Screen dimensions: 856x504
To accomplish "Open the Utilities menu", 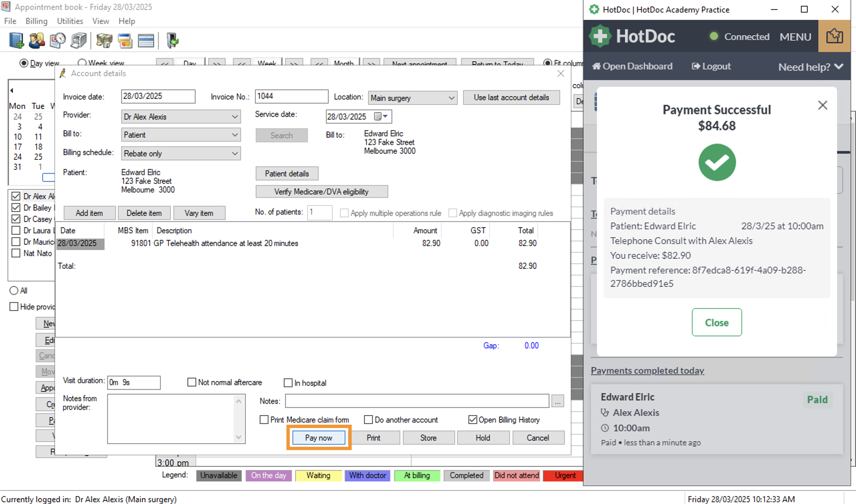I will [x=70, y=21].
